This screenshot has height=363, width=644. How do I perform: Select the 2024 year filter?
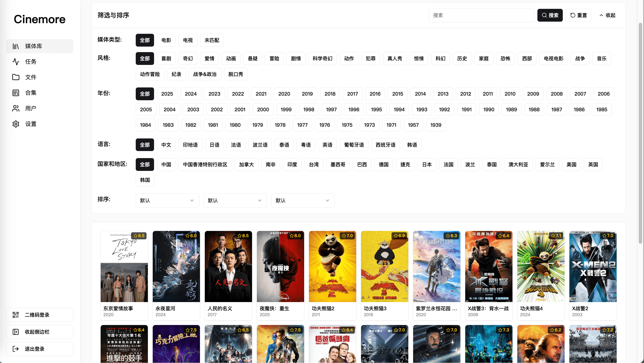[191, 94]
